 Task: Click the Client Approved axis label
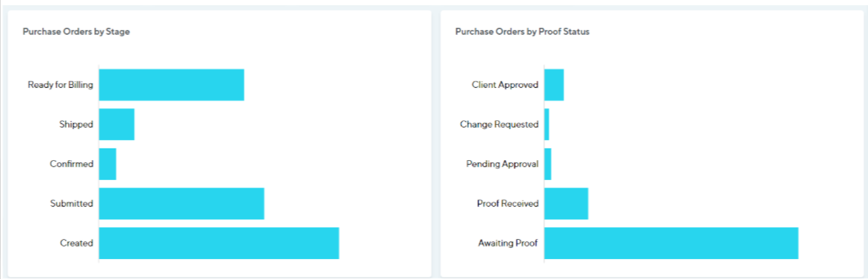point(506,85)
